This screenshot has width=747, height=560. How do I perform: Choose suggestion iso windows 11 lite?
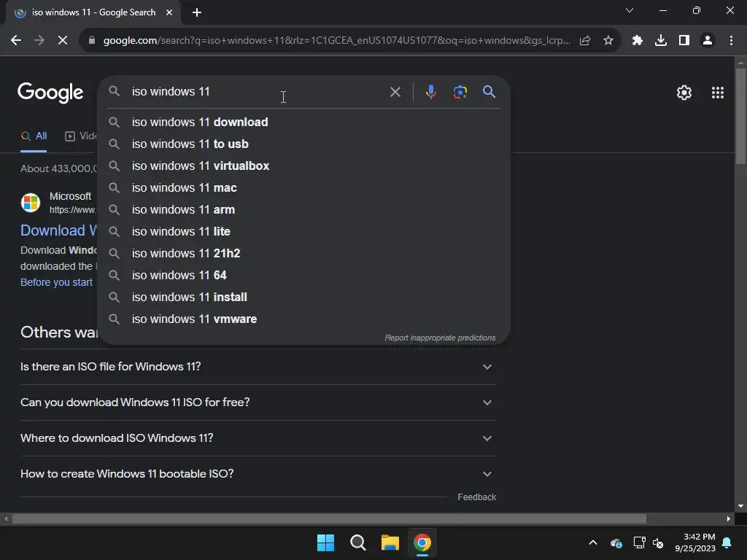click(x=303, y=232)
